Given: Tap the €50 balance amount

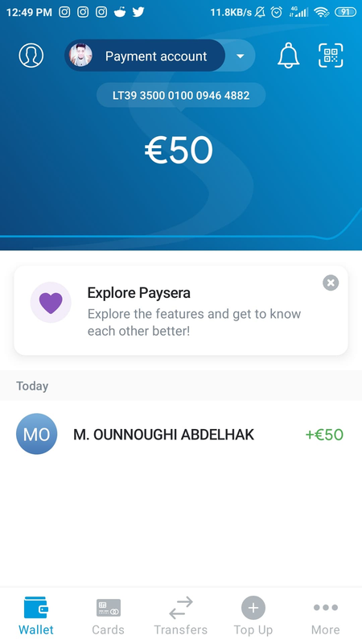Looking at the screenshot, I should click(x=179, y=151).
